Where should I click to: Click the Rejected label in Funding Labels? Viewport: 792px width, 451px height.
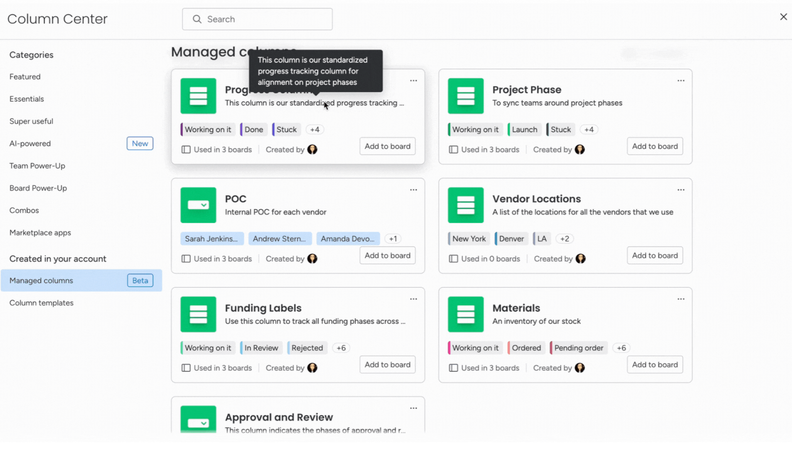coord(307,347)
